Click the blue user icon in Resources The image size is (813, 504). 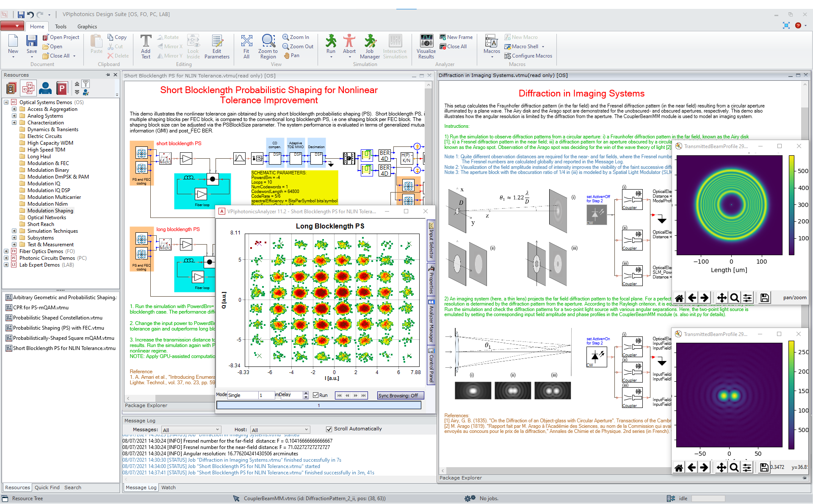45,88
